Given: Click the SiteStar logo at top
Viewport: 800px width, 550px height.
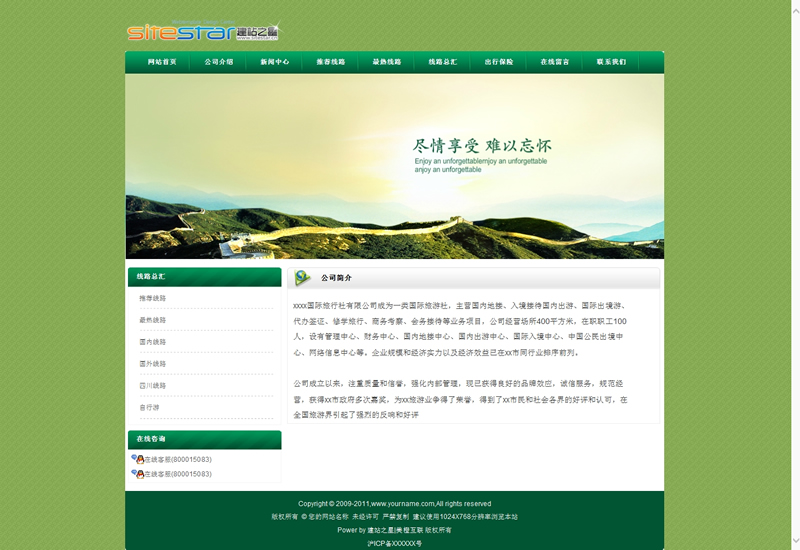Looking at the screenshot, I should 203,32.
